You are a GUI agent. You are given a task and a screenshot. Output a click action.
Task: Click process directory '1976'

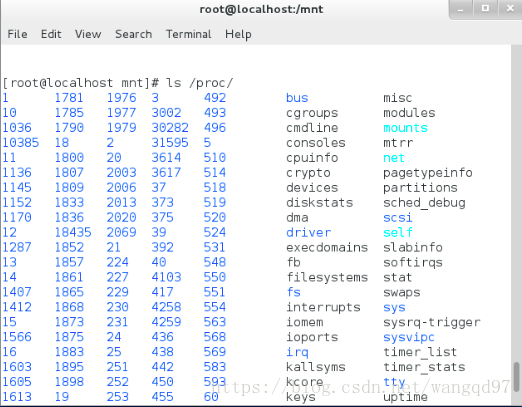point(121,98)
